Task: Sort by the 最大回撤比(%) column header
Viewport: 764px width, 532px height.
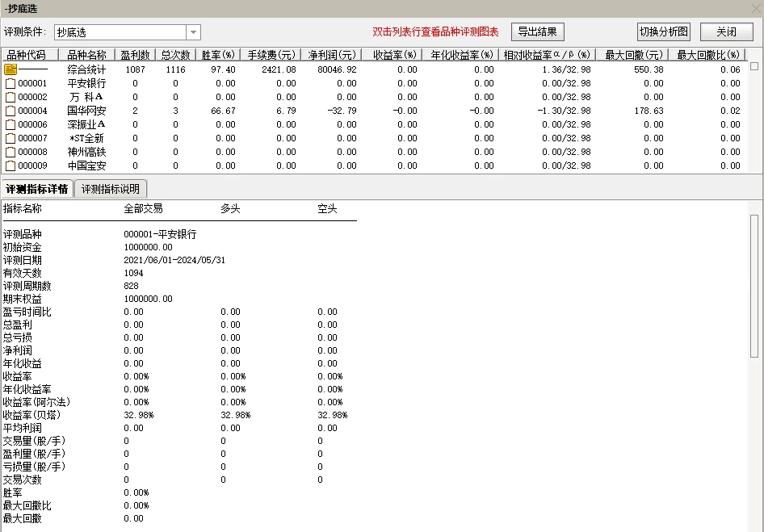Action: point(707,55)
